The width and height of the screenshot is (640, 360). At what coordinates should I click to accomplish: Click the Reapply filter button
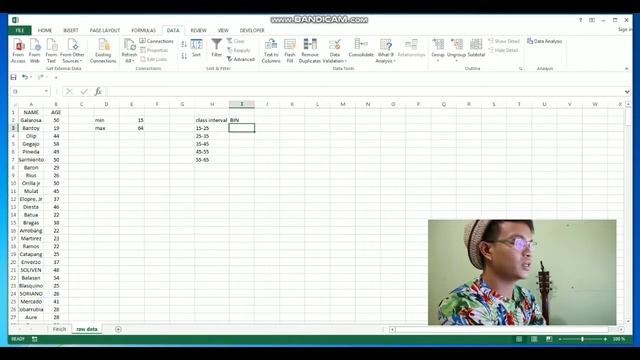[x=239, y=50]
